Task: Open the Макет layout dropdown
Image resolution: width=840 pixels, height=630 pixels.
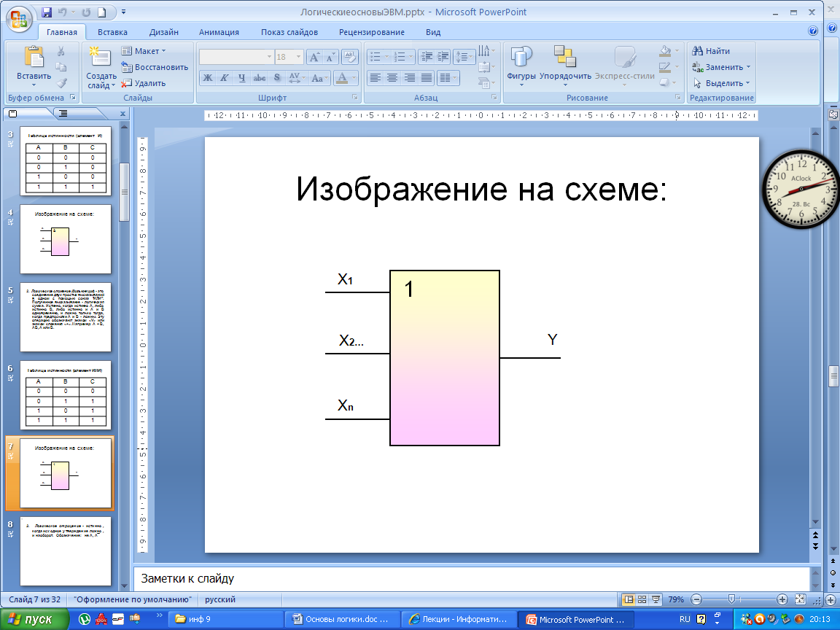Action: click(144, 51)
